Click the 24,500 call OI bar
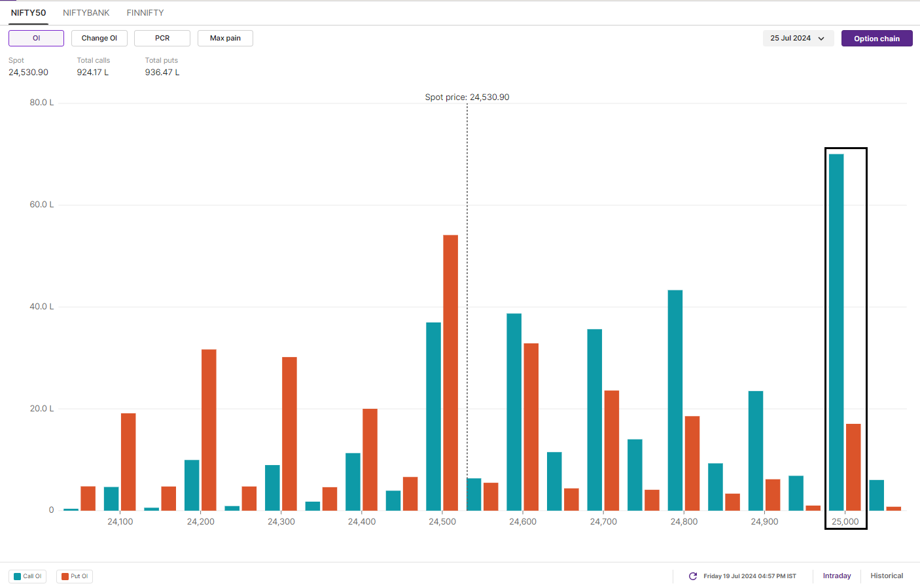The height and width of the screenshot is (588, 920). click(433, 417)
